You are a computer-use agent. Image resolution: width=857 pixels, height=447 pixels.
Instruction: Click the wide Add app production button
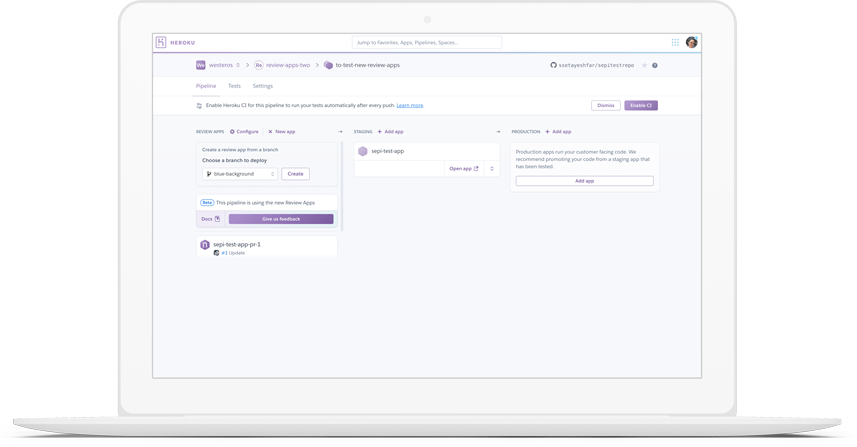coord(584,181)
